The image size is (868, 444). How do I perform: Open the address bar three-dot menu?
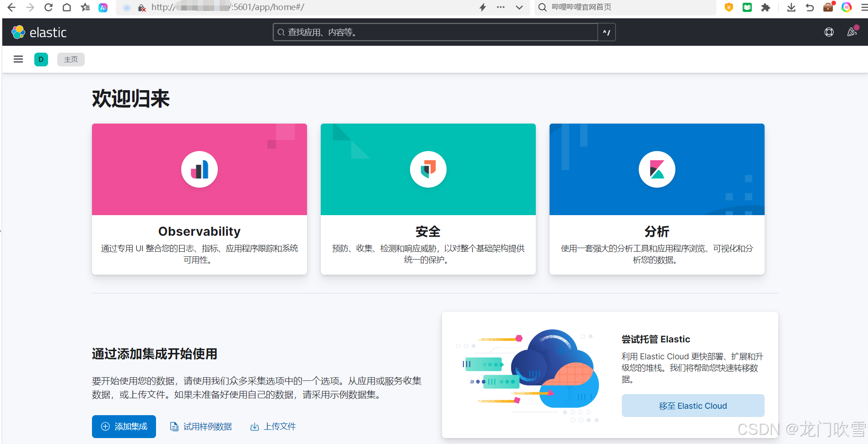(501, 7)
